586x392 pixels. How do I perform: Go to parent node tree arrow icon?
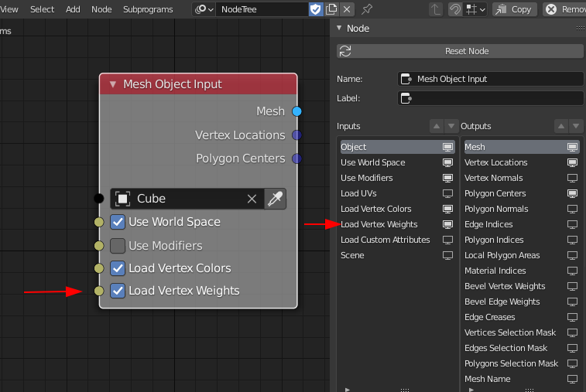(x=435, y=9)
